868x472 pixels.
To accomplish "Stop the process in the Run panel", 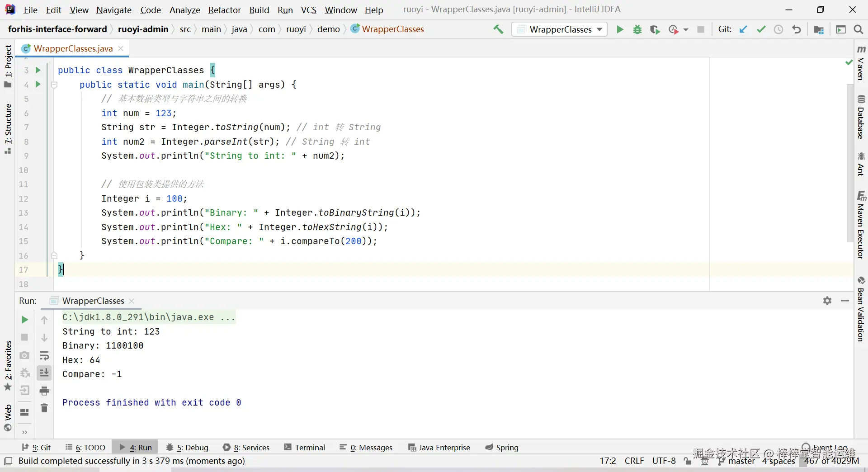I will 24,337.
